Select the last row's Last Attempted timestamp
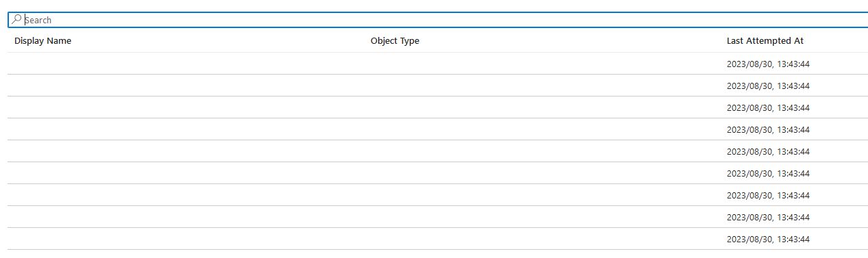The height and width of the screenshot is (258, 868). tap(768, 240)
